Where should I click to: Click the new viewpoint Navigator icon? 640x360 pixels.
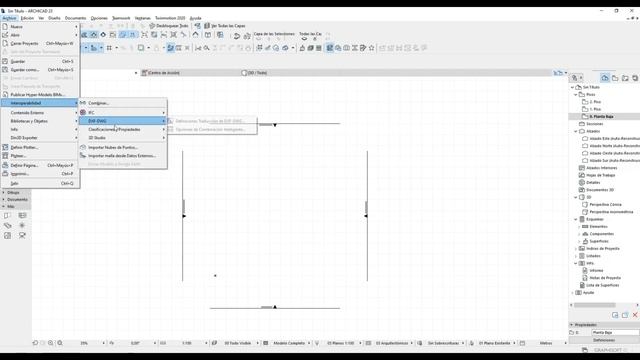click(x=615, y=315)
